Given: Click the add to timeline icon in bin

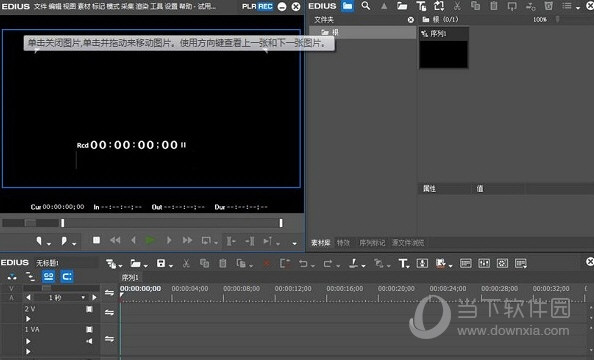Looking at the screenshot, I should [530, 6].
